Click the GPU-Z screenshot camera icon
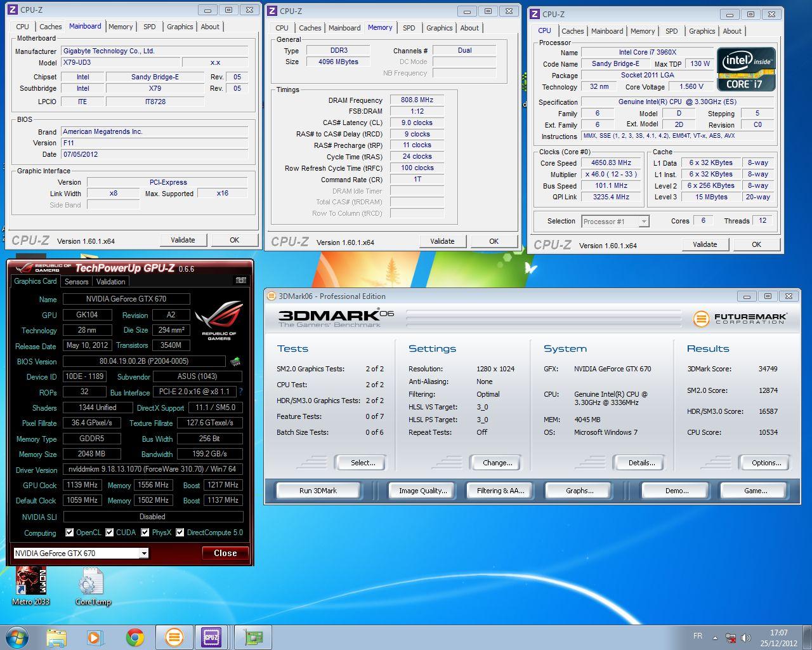Image resolution: width=812 pixels, height=650 pixels. pos(240,281)
